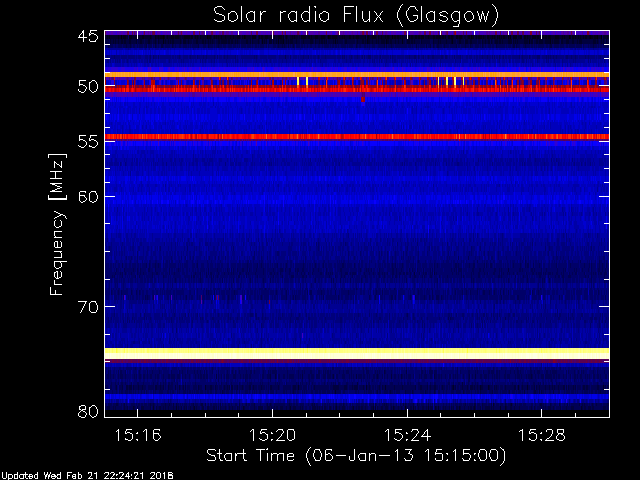Click the bright yellow-white band near 74 MHz
640x480 pixels.
click(x=357, y=353)
